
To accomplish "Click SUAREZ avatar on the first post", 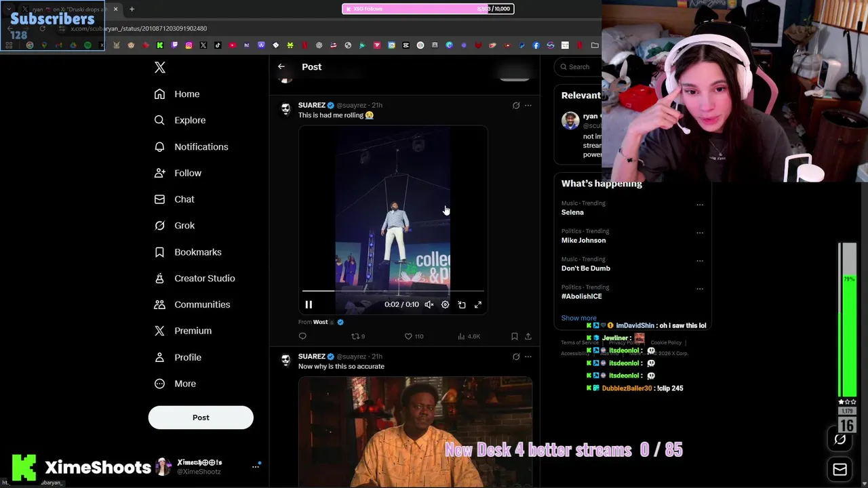I will 285,108.
